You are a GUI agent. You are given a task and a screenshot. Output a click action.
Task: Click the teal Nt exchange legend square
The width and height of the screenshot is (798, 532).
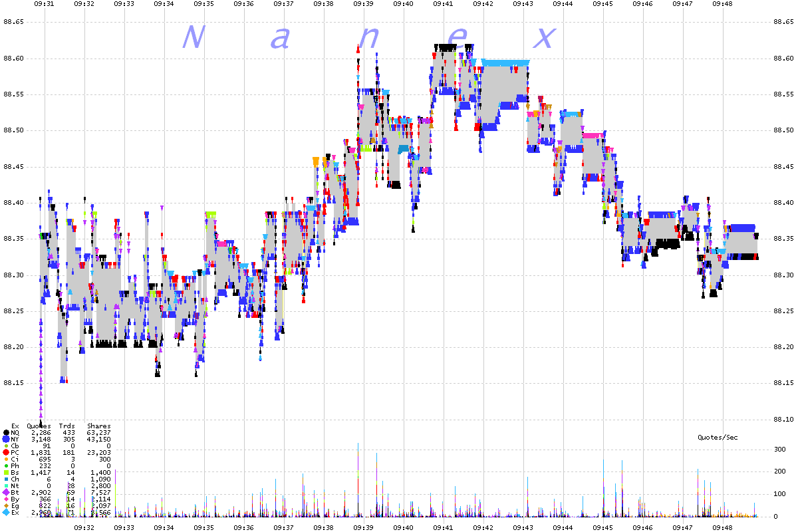click(x=7, y=485)
